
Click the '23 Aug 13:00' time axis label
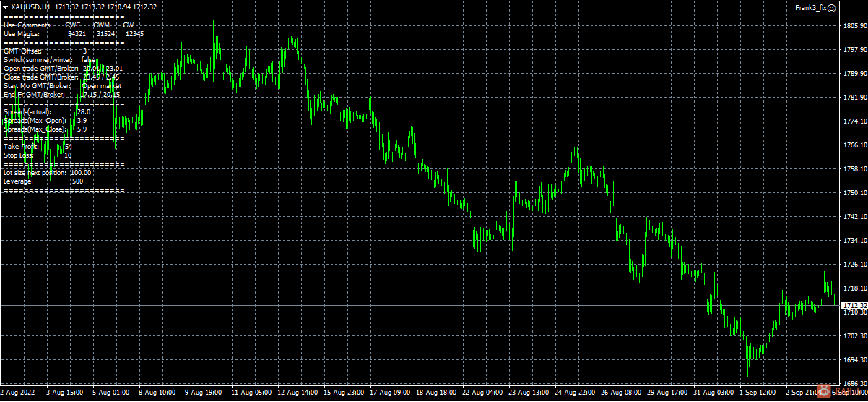pyautogui.click(x=529, y=393)
